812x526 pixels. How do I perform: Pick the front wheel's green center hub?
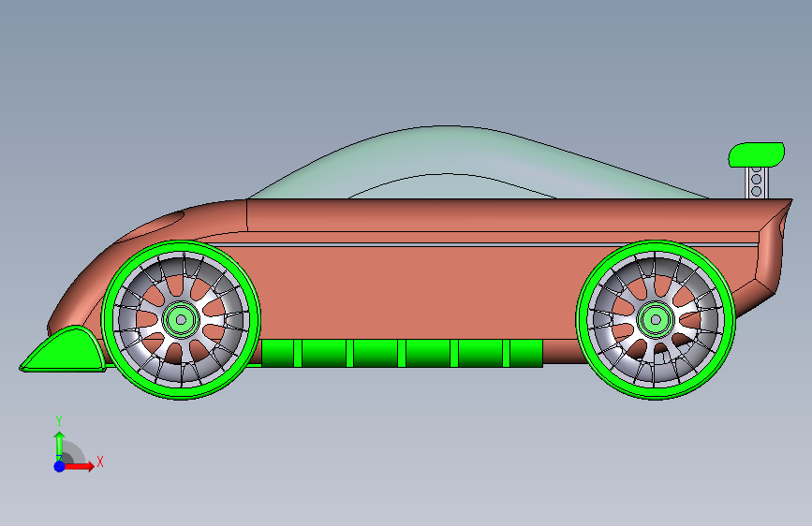181,319
